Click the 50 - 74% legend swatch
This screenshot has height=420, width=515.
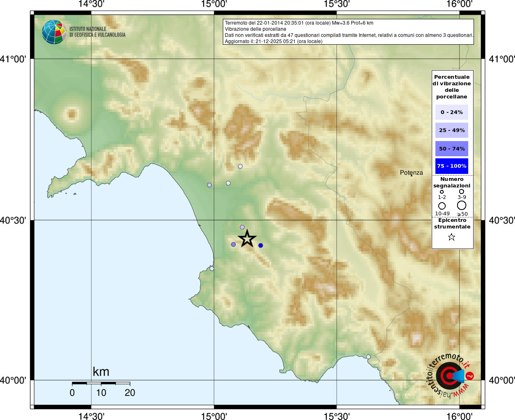coord(452,148)
